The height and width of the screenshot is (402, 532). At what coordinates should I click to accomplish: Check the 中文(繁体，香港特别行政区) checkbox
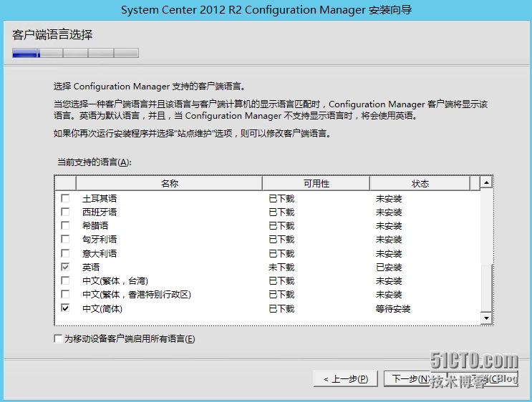click(x=65, y=294)
